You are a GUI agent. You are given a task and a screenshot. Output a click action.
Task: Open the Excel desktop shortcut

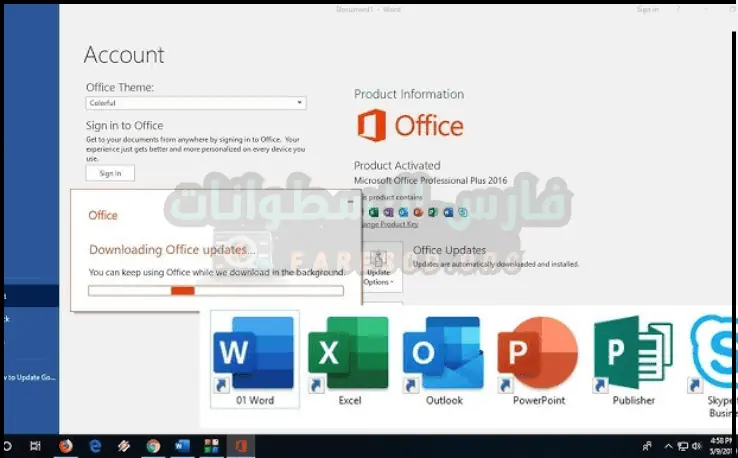pyautogui.click(x=349, y=360)
